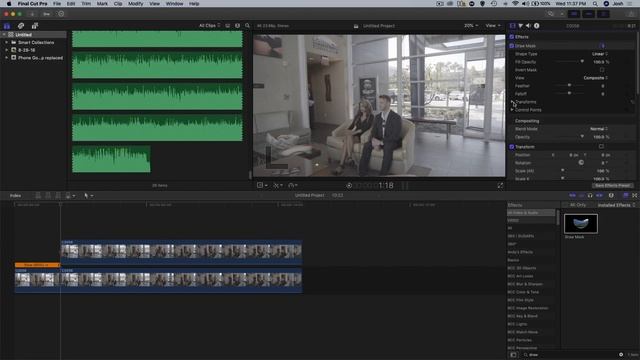This screenshot has height=360, width=640.
Task: Enable the Invert Mask checkbox
Action: click(x=602, y=70)
